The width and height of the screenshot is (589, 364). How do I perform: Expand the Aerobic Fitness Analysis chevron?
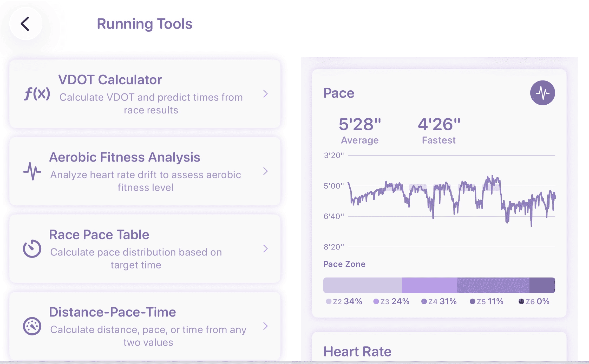coord(265,171)
